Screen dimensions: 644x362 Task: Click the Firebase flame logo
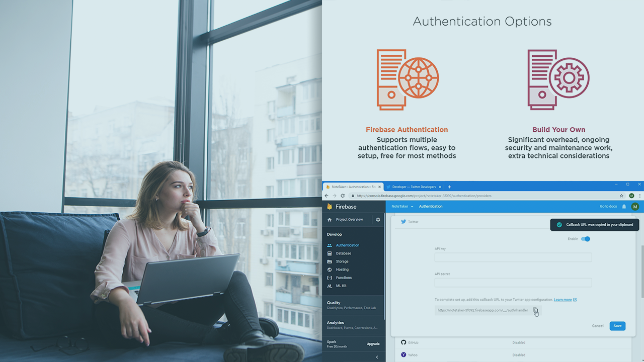point(330,207)
